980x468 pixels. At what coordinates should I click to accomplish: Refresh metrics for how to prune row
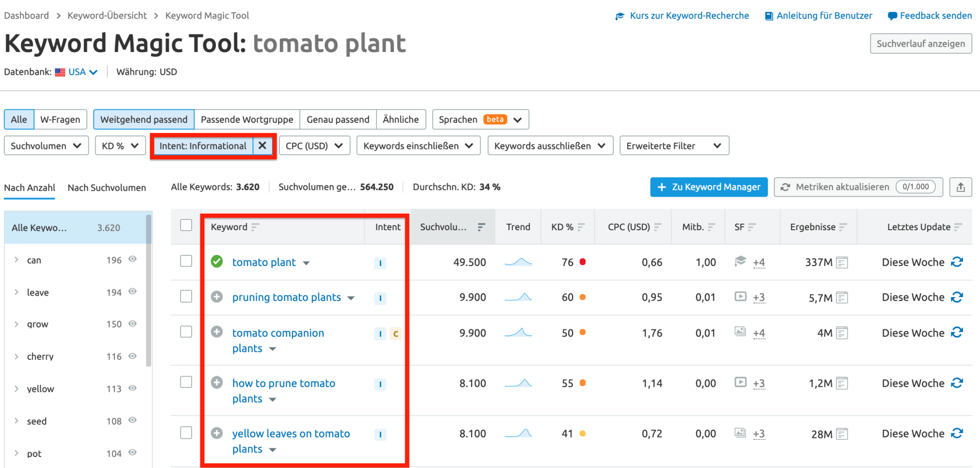[x=957, y=383]
